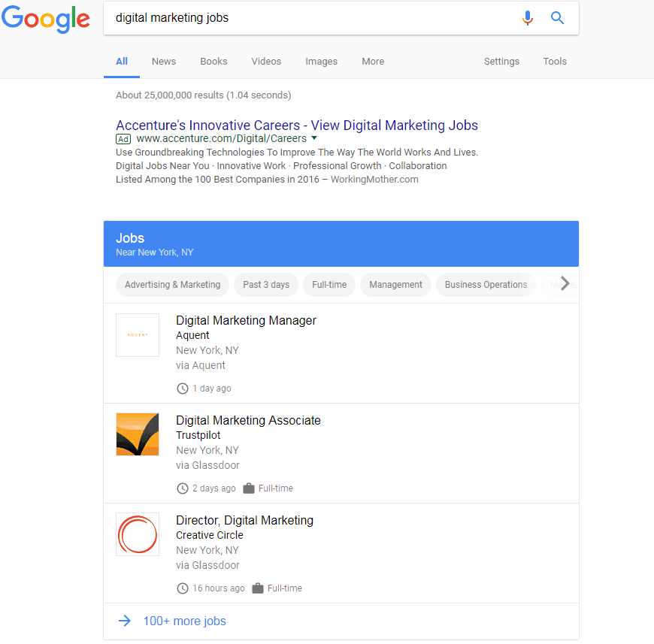Screen dimensions: 654x644
Task: Click the '2 days ago' posting time
Action: (x=213, y=488)
